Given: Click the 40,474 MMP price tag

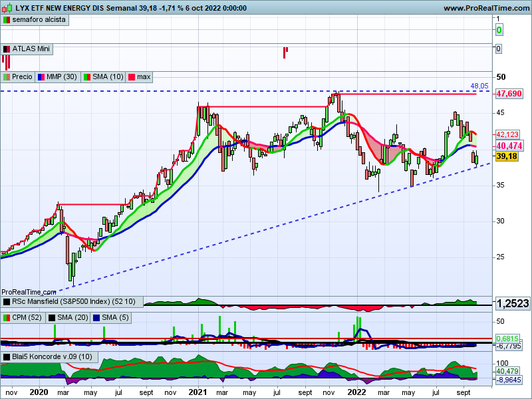Looking at the screenshot, I should [x=509, y=146].
